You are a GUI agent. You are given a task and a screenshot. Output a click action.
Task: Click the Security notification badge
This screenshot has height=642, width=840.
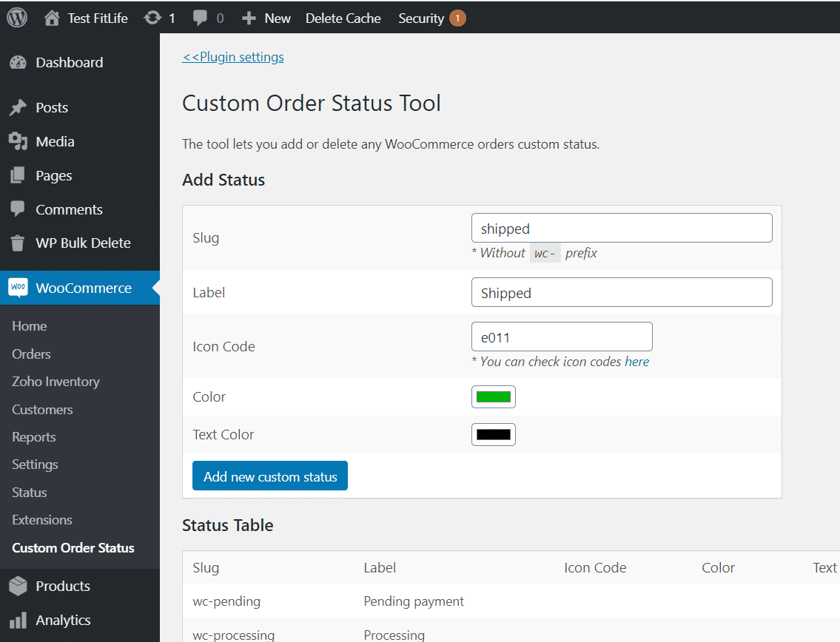[457, 18]
